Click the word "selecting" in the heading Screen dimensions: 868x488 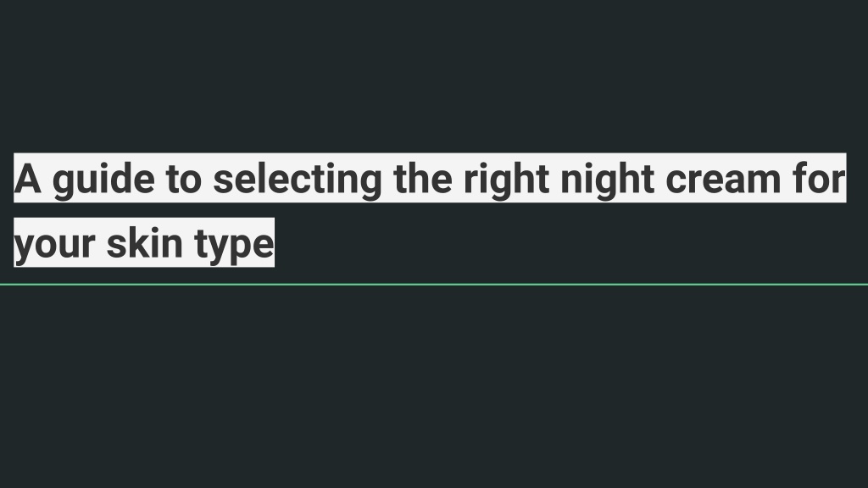298,180
